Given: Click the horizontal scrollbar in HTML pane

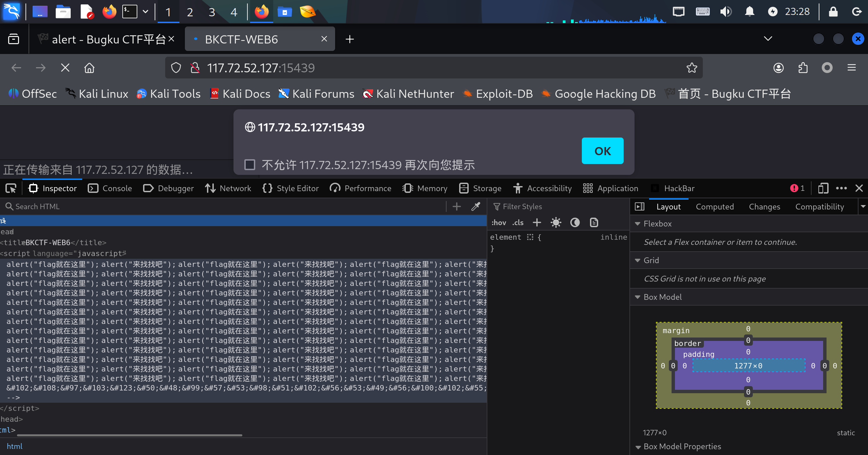Looking at the screenshot, I should coord(129,435).
